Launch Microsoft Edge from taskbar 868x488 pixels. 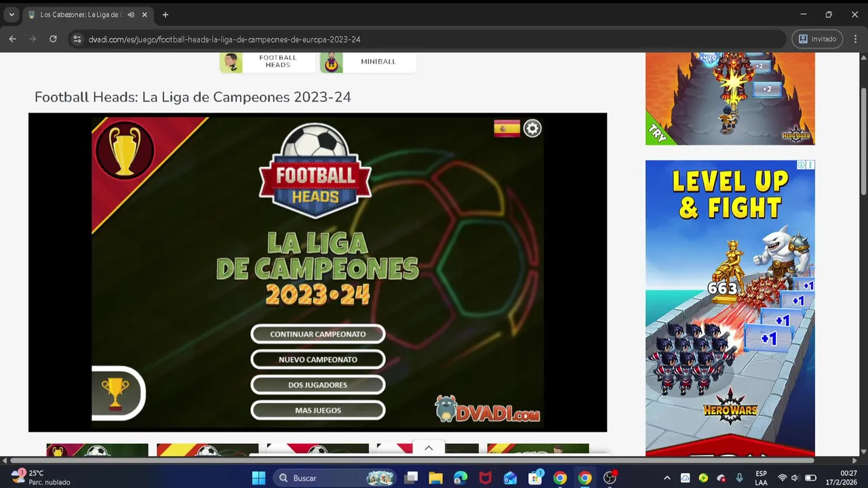coord(460,478)
